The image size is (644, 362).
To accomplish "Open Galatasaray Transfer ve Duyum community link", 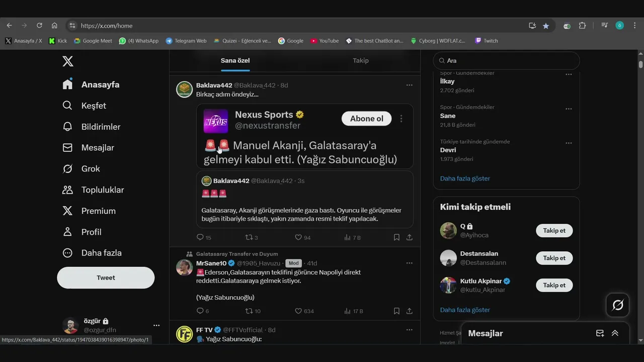I will pyautogui.click(x=237, y=254).
